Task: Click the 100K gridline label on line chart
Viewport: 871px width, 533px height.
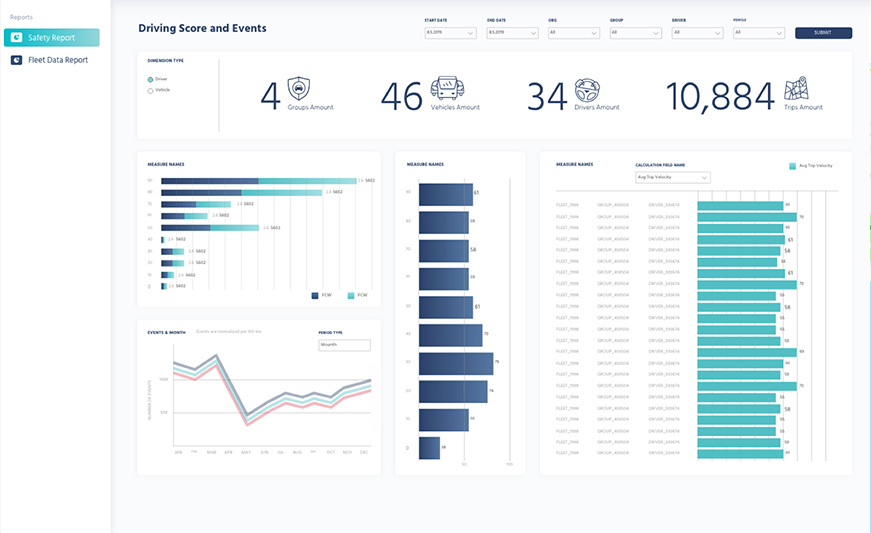Action: pos(164,380)
